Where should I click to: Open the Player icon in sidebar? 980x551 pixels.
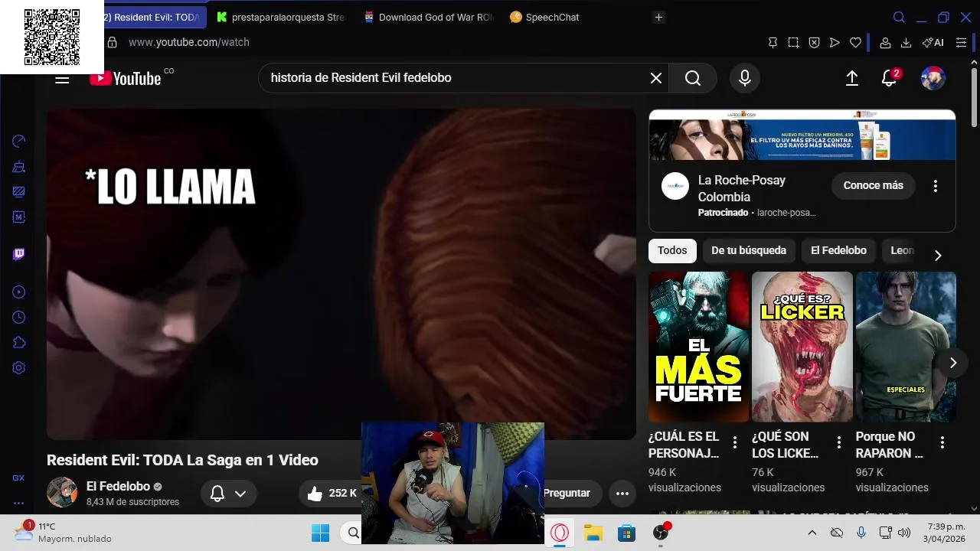click(19, 292)
